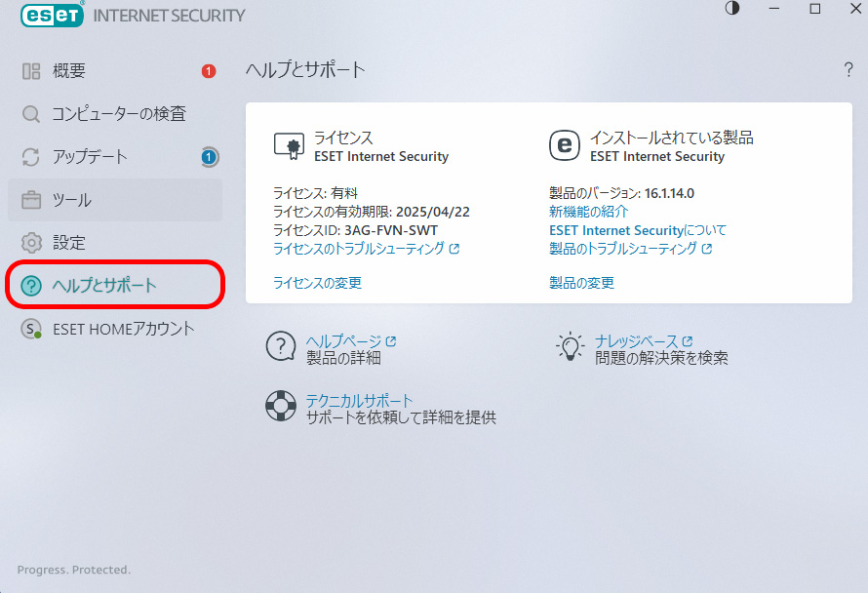The width and height of the screenshot is (868, 594).
Task: Click the license ID 3AG-FVN-SWT text
Action: click(391, 230)
